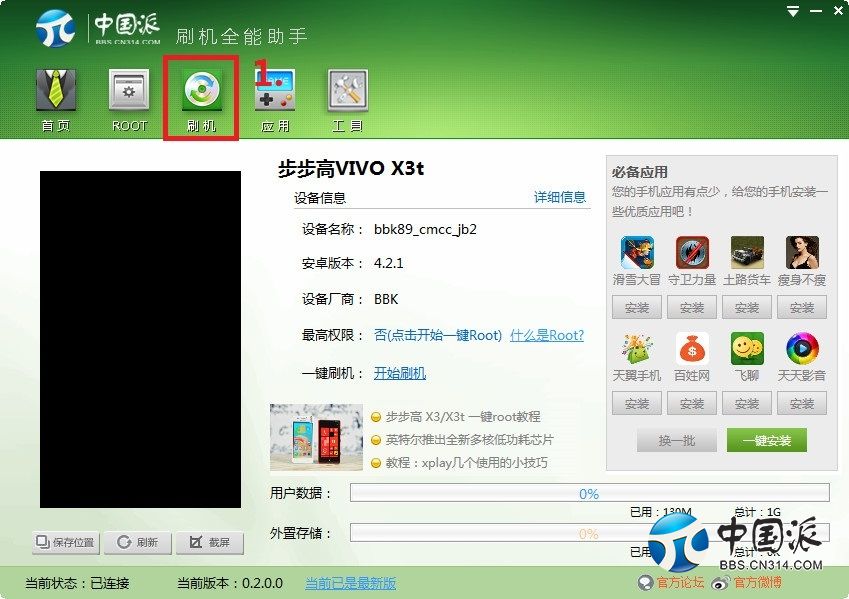Open the 刷机 flashing tab
The height and width of the screenshot is (599, 849).
point(201,101)
